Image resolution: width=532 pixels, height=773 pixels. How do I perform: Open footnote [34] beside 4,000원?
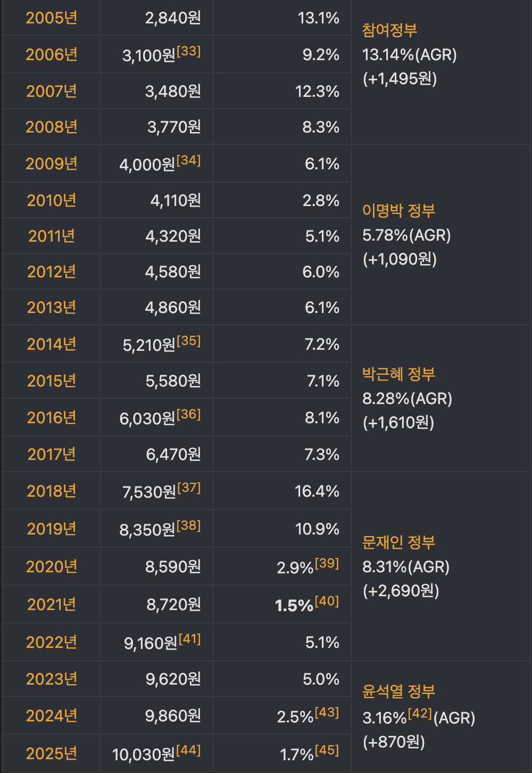[x=189, y=160]
